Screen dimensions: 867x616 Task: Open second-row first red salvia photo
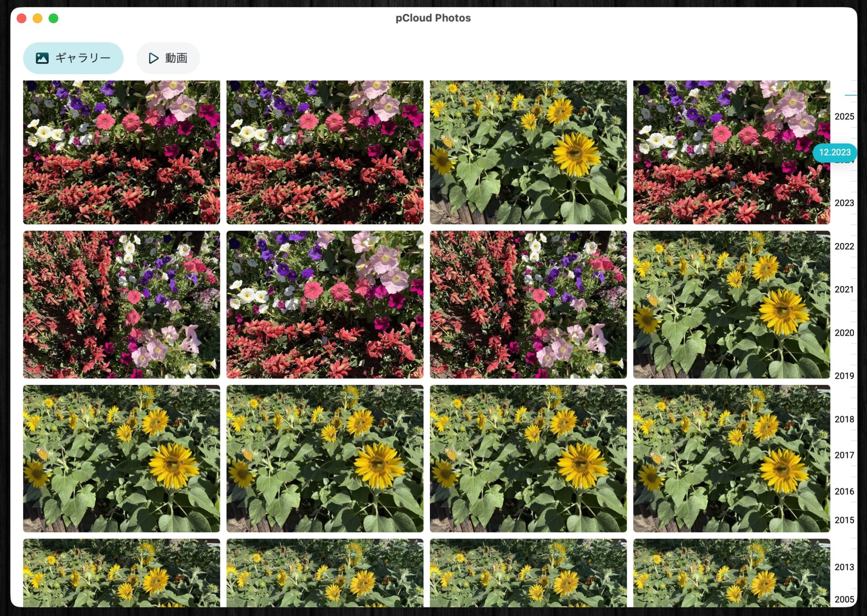(121, 305)
